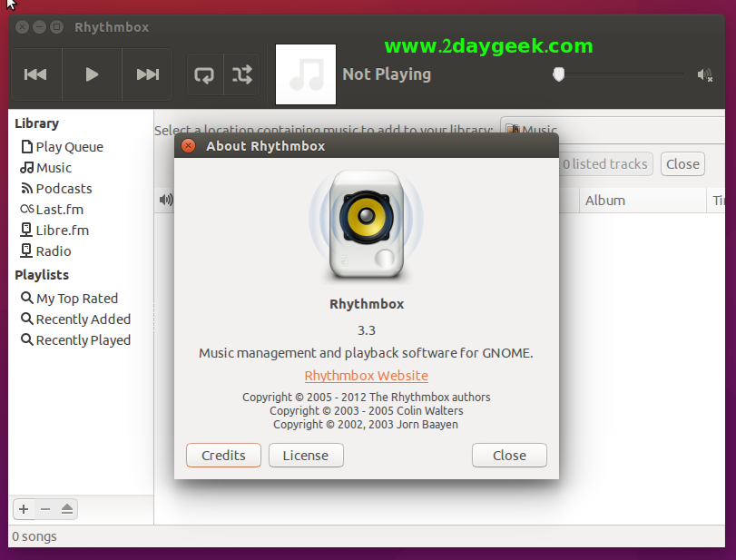Open Podcasts source

click(x=56, y=189)
